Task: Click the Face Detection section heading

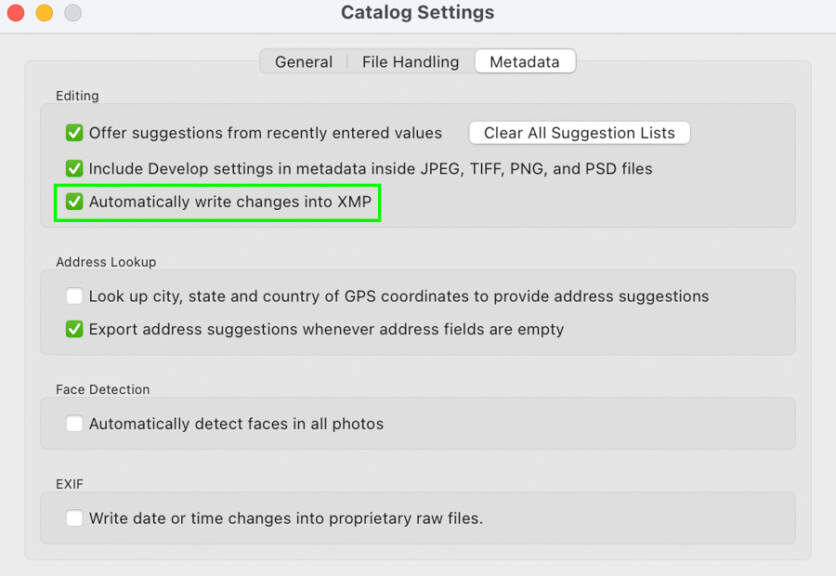Action: 103,389
